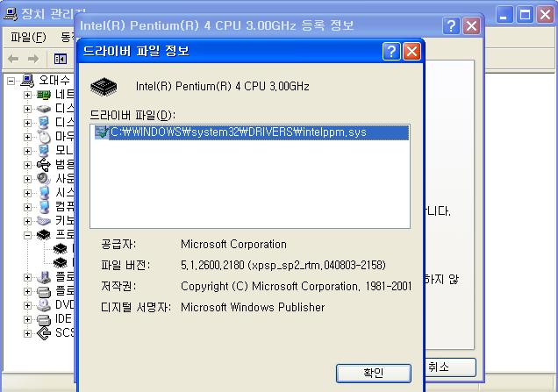Select the second processor child chip icon
The height and width of the screenshot is (392, 558).
point(61,263)
